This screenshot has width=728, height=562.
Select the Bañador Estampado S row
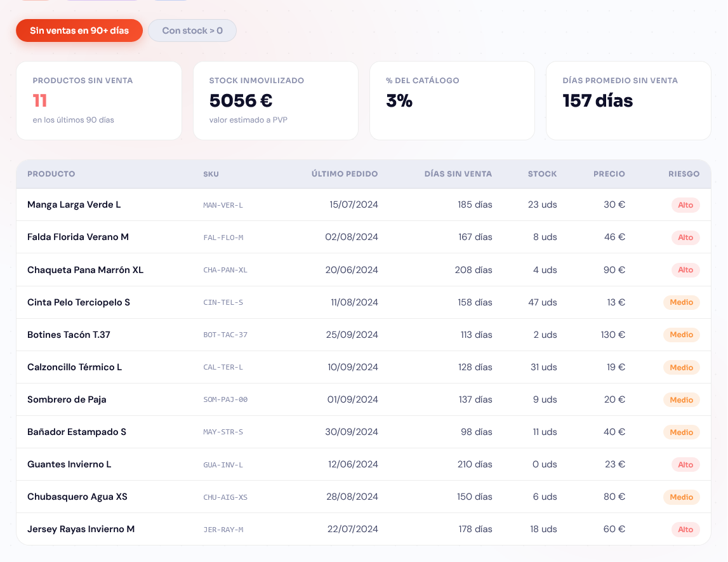point(77,432)
